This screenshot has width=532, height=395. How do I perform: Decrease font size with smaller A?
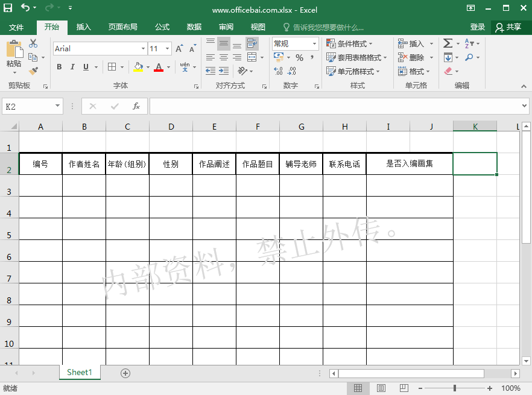[193, 48]
